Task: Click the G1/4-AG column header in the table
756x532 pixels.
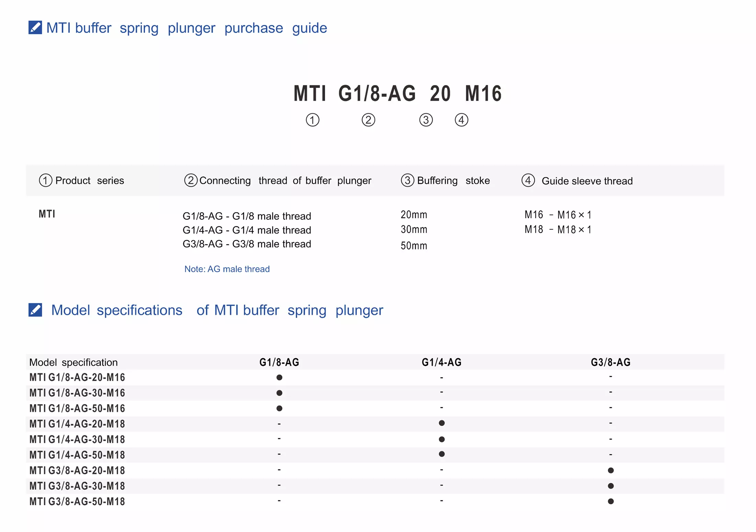Action: tap(442, 362)
